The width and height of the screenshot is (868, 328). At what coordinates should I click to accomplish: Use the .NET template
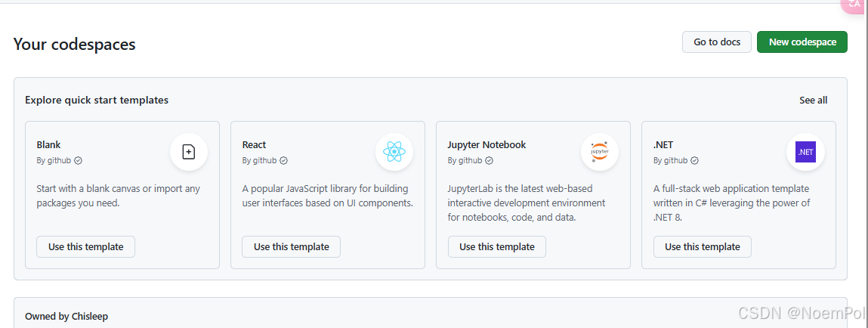tap(702, 246)
